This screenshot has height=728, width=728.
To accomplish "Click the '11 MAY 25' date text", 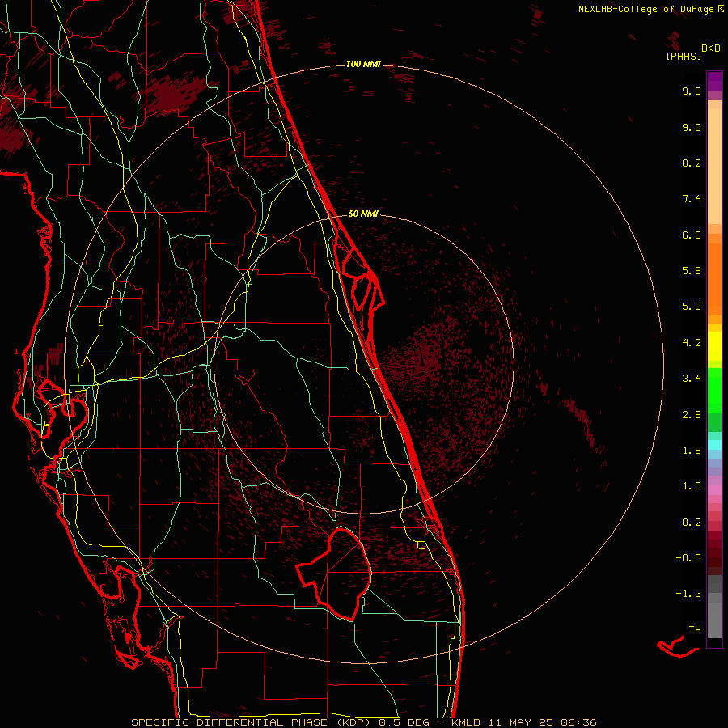I will pyautogui.click(x=521, y=722).
